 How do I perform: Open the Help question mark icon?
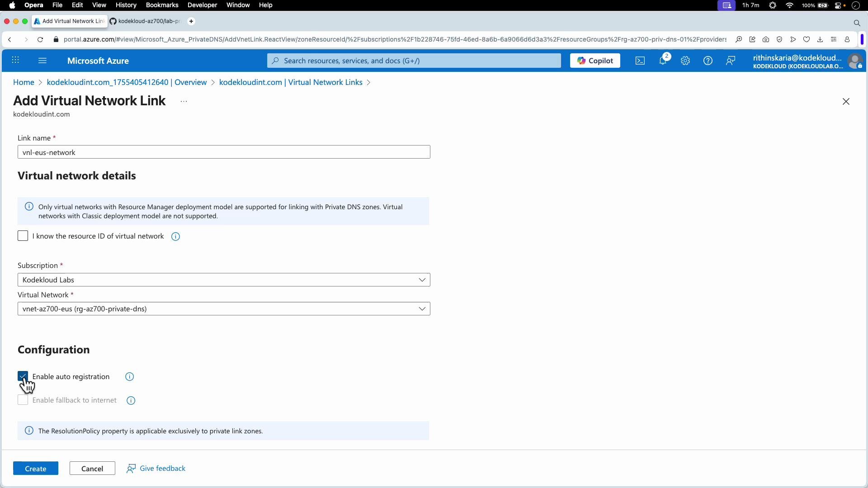tap(708, 61)
